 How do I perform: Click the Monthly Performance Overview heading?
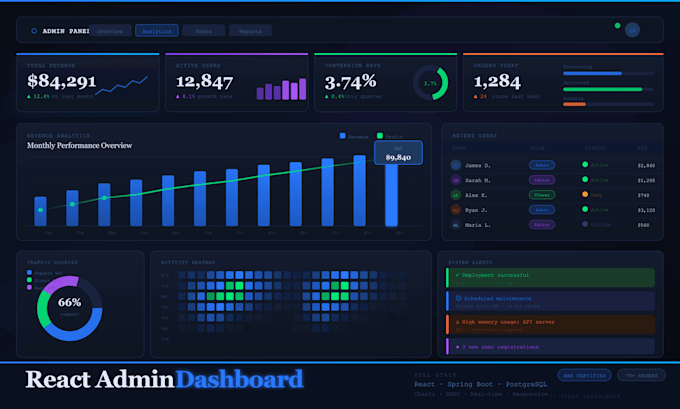pos(79,145)
